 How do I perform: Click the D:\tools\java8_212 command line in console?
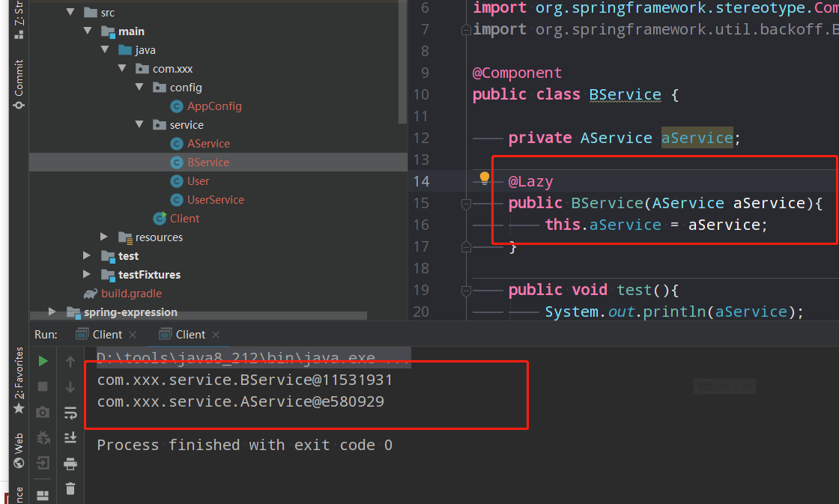click(x=254, y=356)
